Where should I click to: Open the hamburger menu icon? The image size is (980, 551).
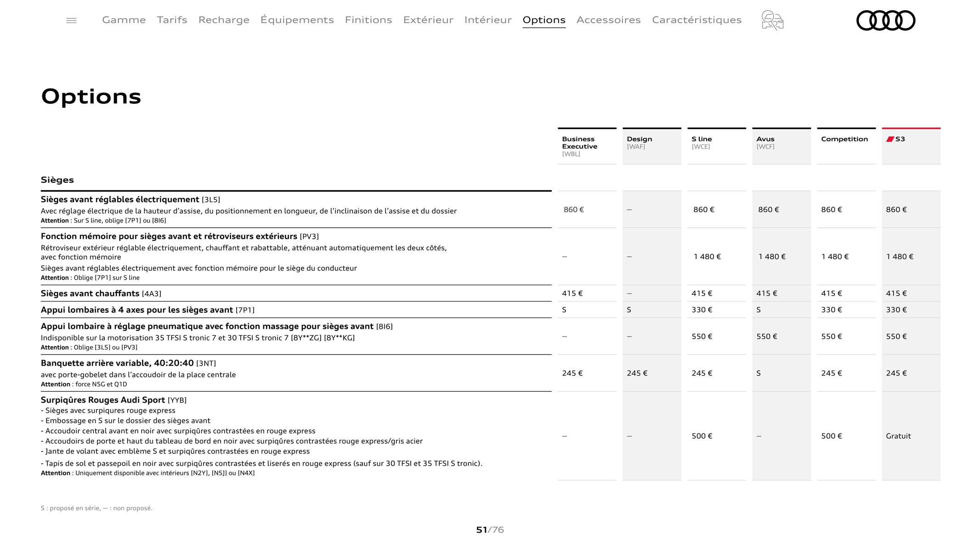pos(71,21)
